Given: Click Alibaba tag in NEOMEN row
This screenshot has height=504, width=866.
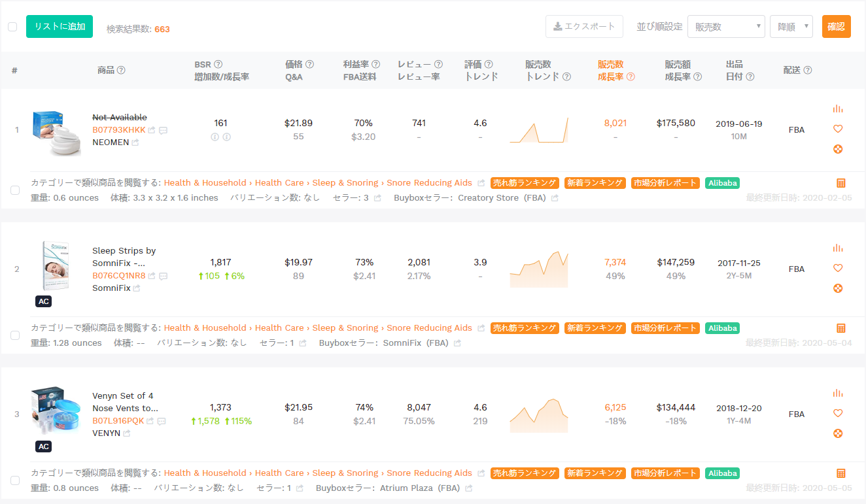Looking at the screenshot, I should [723, 183].
